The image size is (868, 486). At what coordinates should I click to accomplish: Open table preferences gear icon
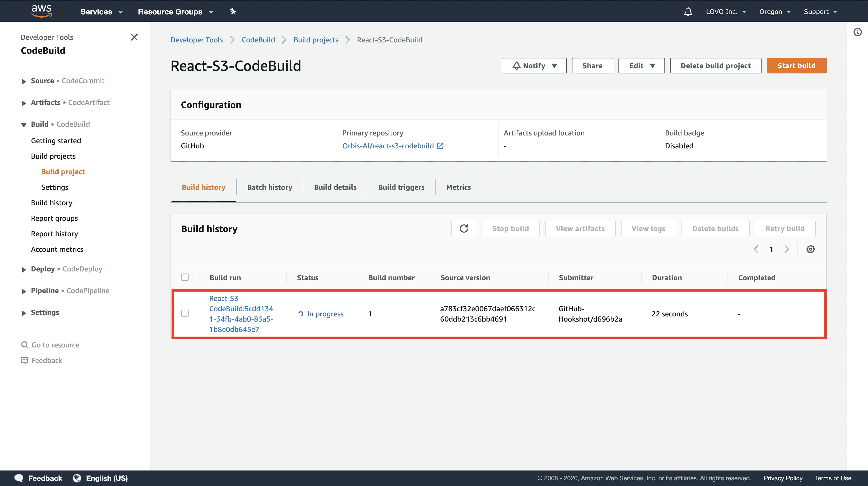point(810,249)
